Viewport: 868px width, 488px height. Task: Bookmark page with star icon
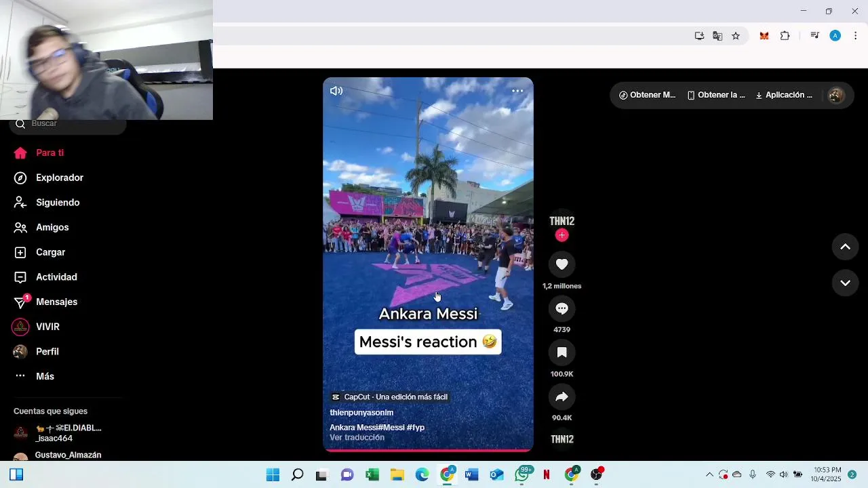pos(736,36)
